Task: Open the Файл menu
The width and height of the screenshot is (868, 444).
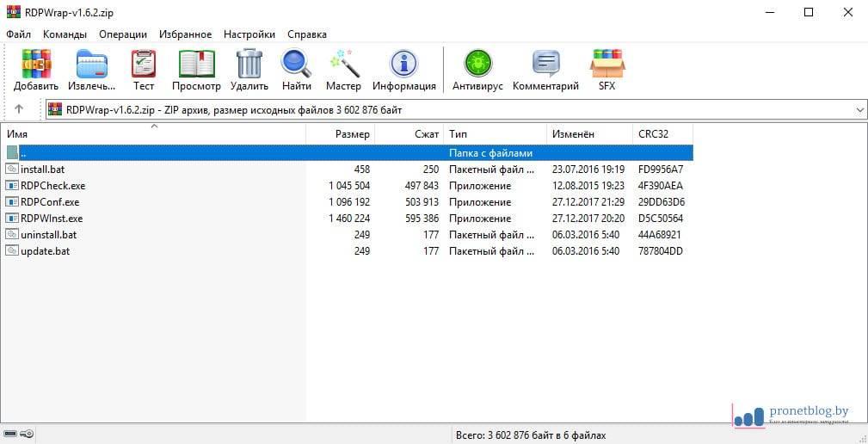Action: pos(19,34)
